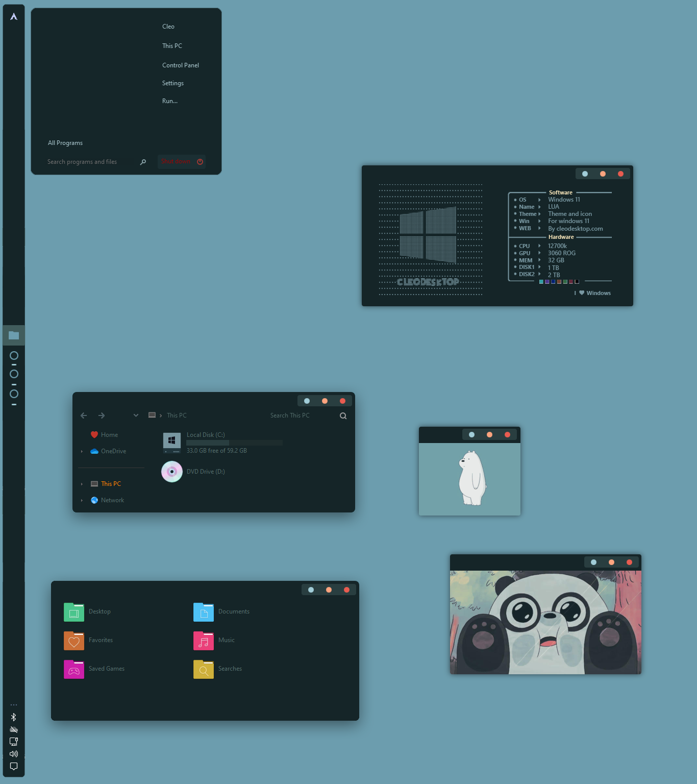Select This PC in the navigation pane
This screenshot has height=784, width=697.
(111, 484)
